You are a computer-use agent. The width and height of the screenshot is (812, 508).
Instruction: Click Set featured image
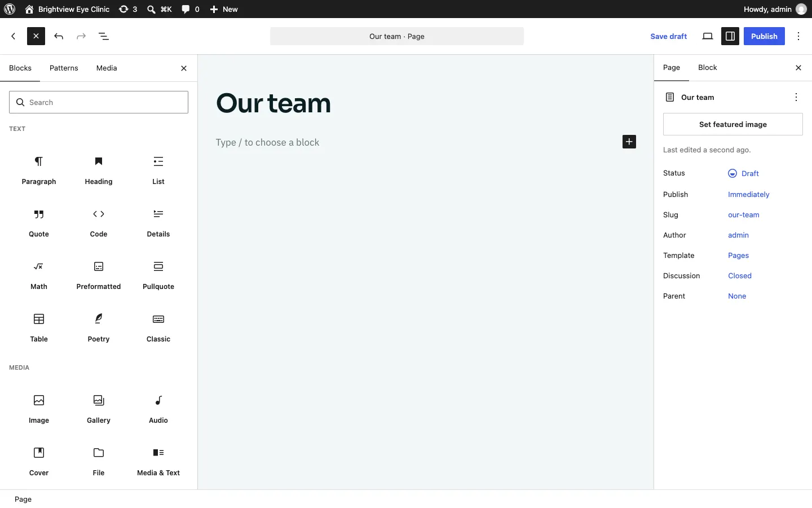[732, 124]
